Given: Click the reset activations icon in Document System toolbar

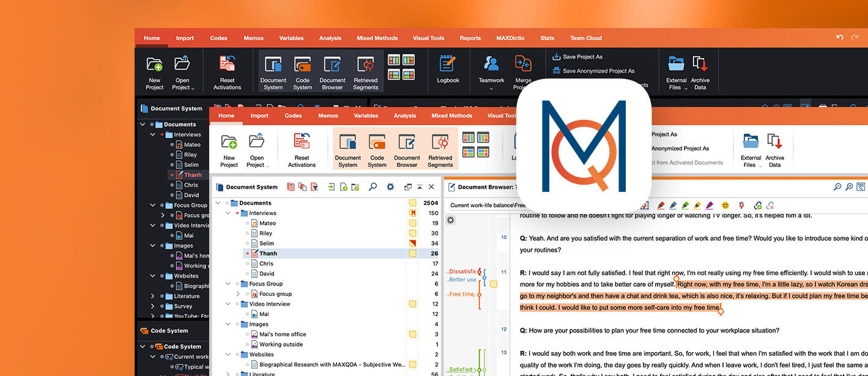Looking at the screenshot, I should [x=291, y=187].
